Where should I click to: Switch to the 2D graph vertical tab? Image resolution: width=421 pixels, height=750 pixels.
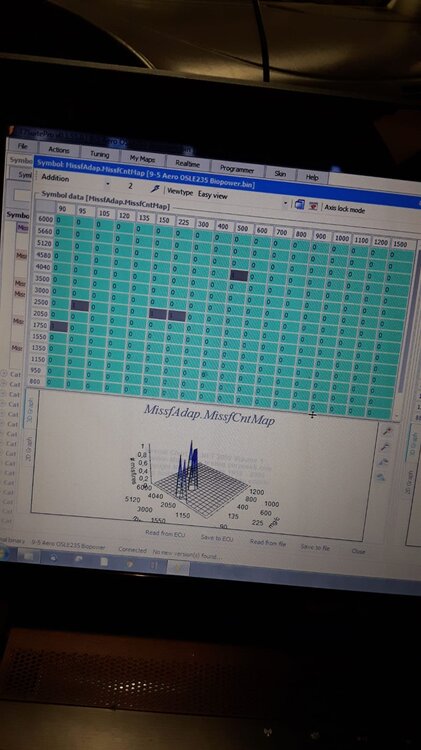pyautogui.click(x=28, y=447)
